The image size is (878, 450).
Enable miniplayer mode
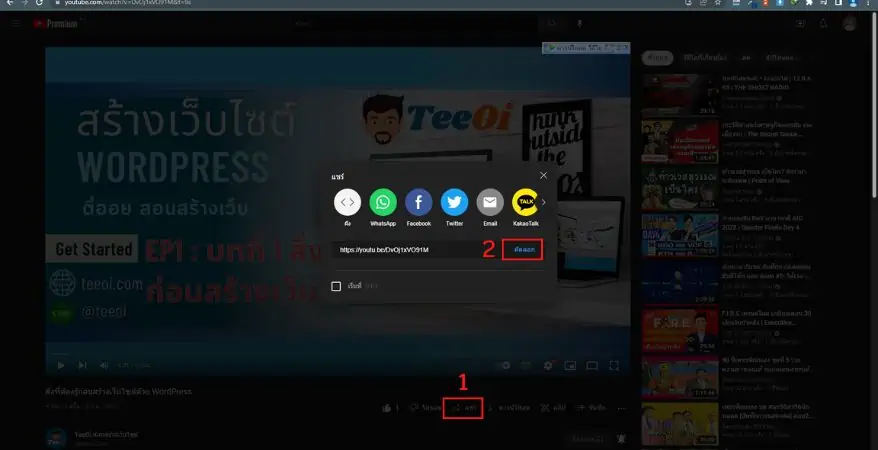(x=570, y=365)
